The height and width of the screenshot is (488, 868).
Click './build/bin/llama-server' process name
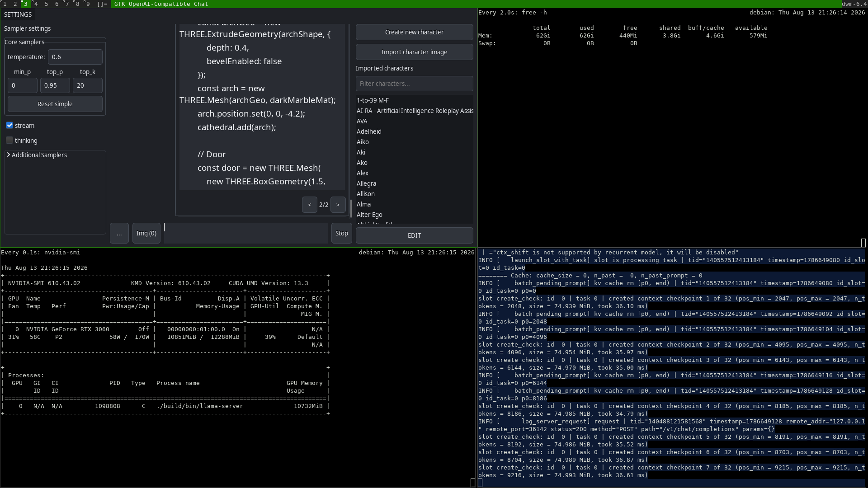200,406
